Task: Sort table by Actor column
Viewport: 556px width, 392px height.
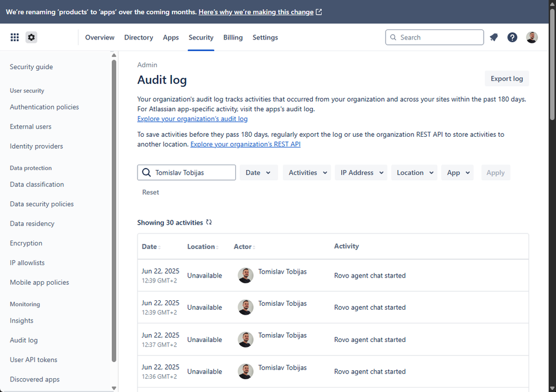Action: pyautogui.click(x=244, y=246)
